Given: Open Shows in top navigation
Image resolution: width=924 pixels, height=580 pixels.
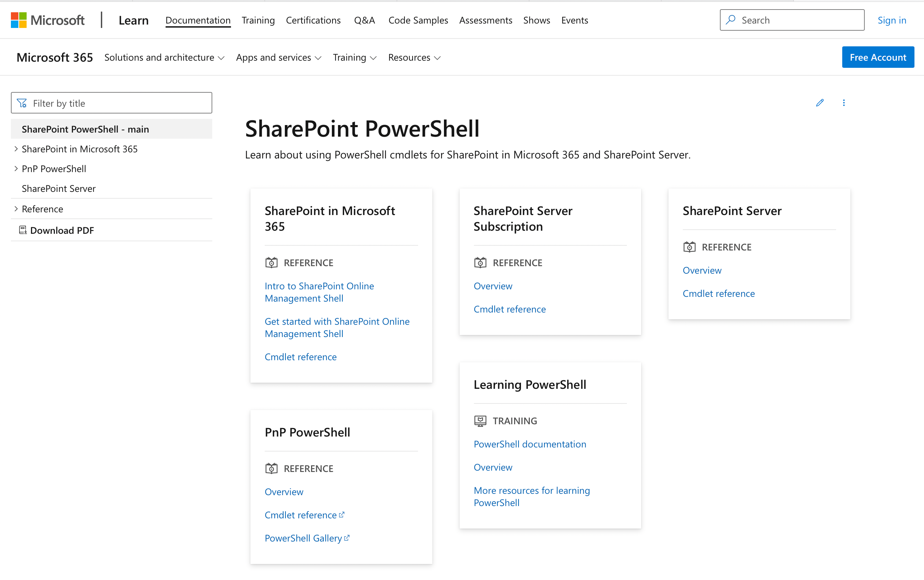Looking at the screenshot, I should click(536, 20).
